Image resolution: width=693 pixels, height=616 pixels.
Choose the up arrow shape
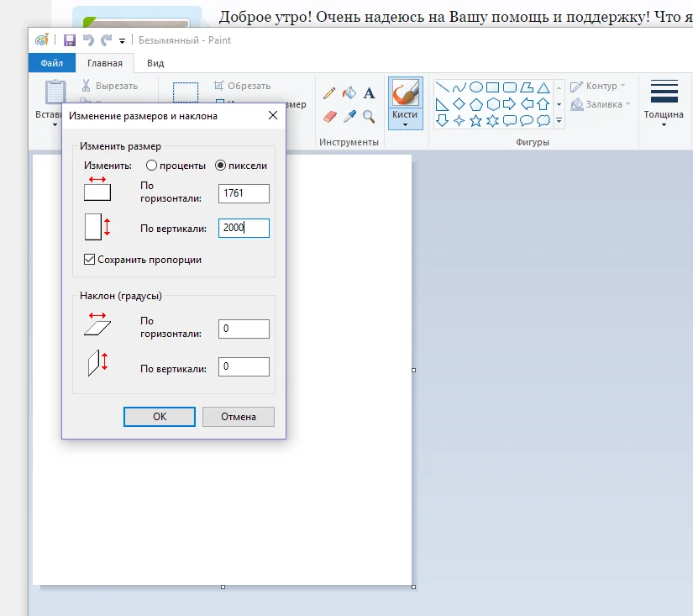[x=543, y=104]
